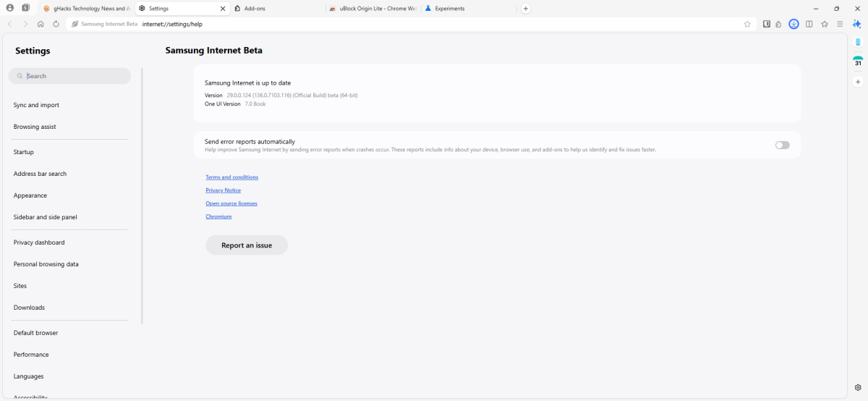
Task: Open the calendar 31 icon in the sidebar
Action: (858, 62)
